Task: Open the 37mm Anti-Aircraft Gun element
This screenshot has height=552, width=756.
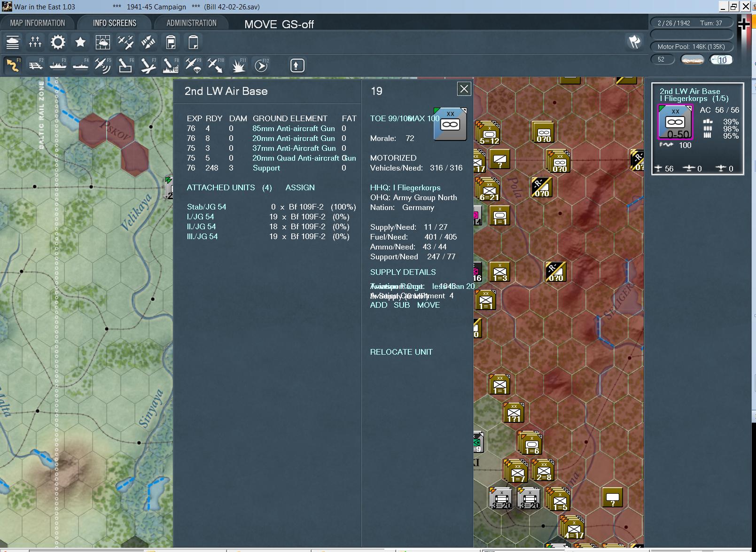Action: [294, 148]
